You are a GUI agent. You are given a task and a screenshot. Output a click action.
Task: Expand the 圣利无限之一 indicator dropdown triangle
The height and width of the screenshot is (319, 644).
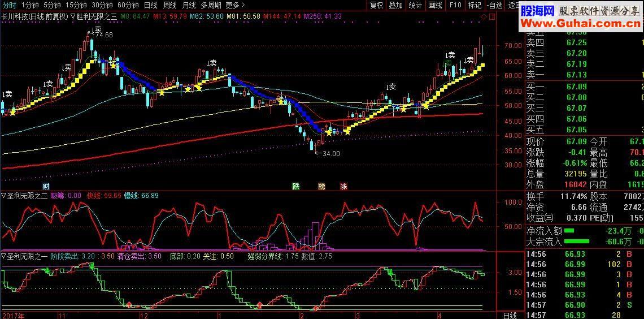(x=4, y=256)
